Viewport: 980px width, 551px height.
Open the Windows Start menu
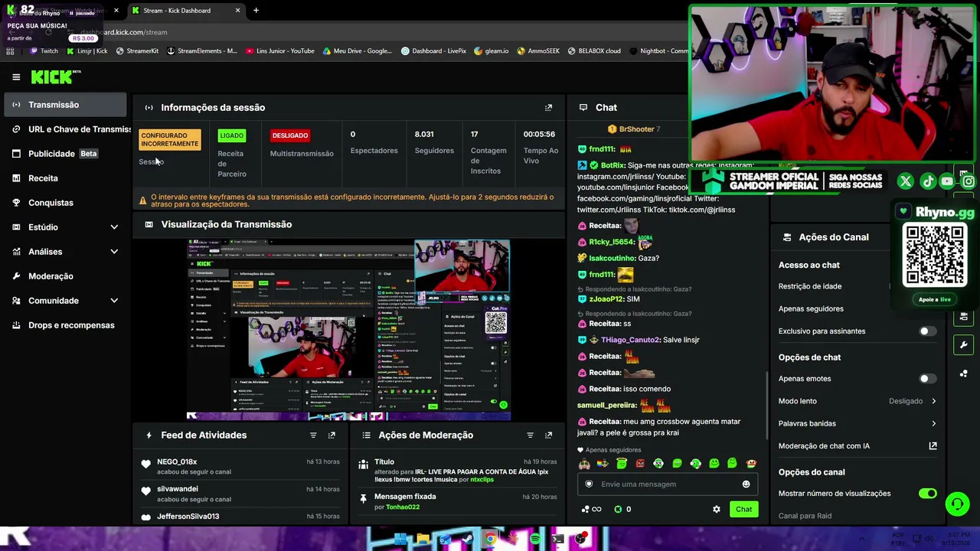[x=400, y=539]
